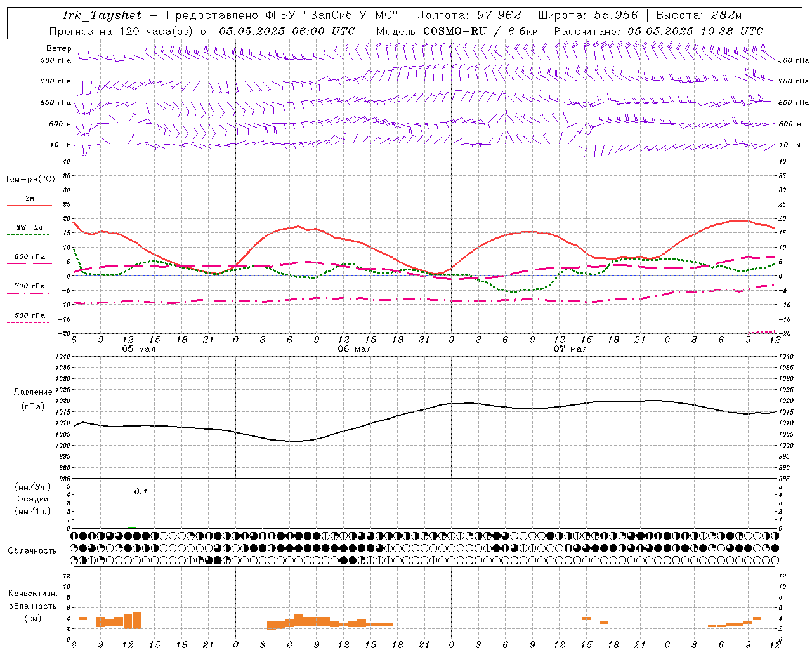Click the (км) unit of convective cloudiness
812x650 pixels.
(x=32, y=618)
